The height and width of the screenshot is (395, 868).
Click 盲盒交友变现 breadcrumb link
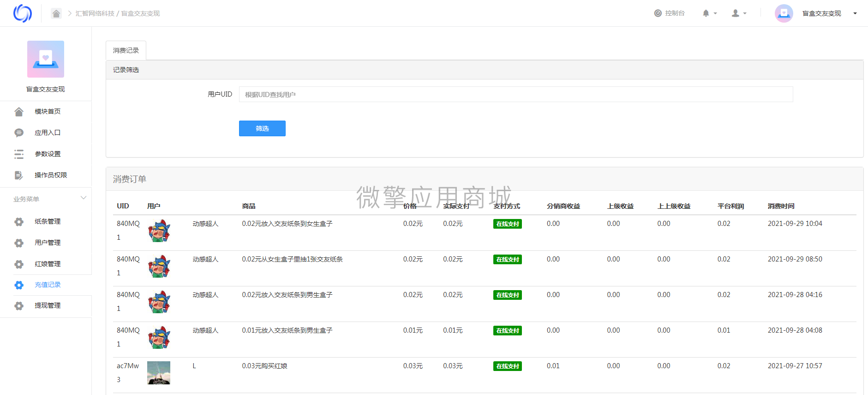click(140, 13)
